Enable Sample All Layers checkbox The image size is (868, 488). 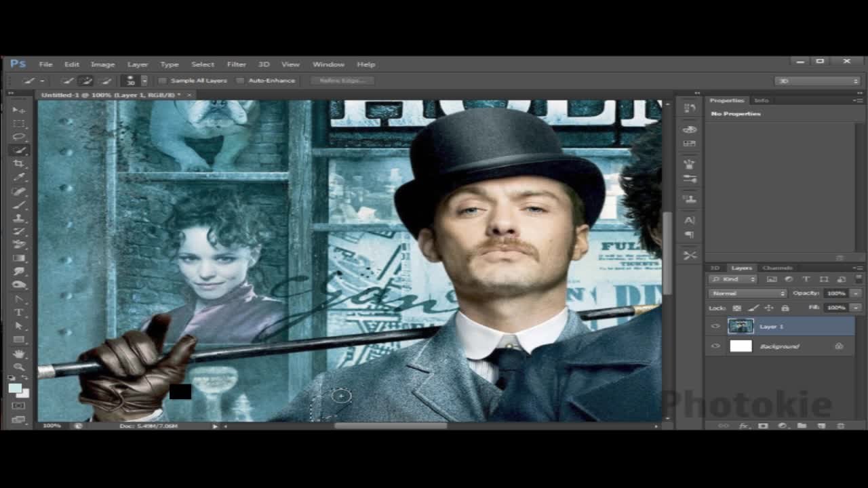pyautogui.click(x=163, y=81)
